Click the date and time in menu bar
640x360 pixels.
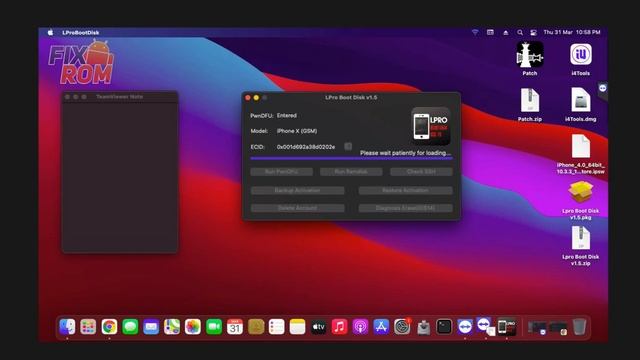click(x=572, y=32)
